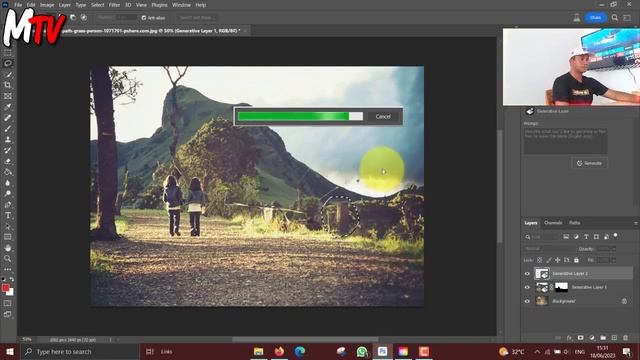
Task: Click the Generate button
Action: pos(589,163)
